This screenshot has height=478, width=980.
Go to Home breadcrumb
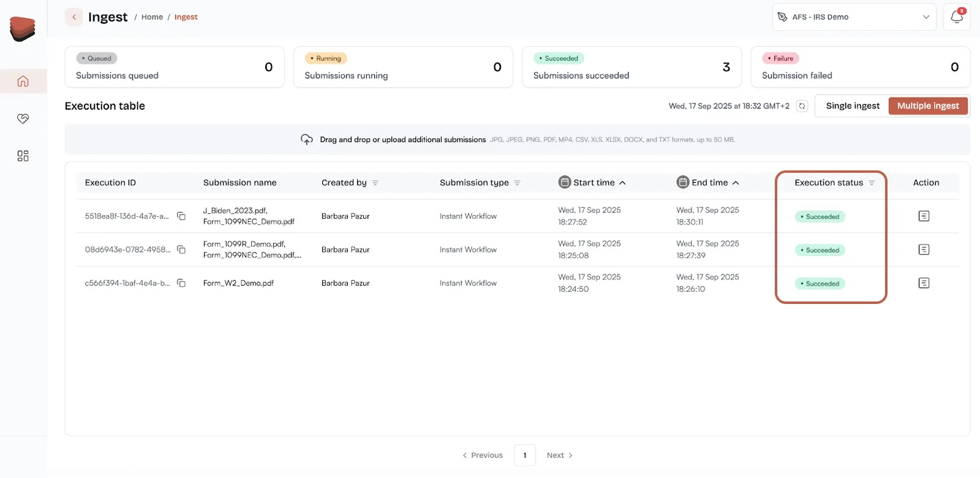click(x=152, y=17)
